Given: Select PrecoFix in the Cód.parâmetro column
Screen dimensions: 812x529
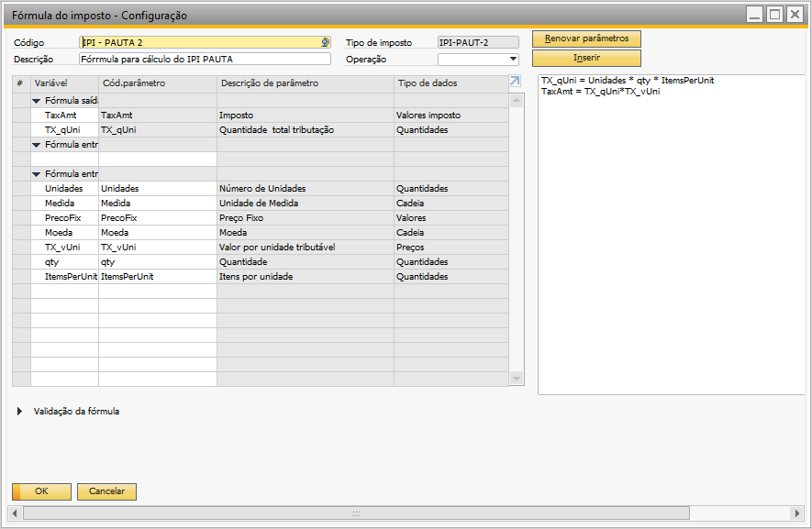Looking at the screenshot, I should [x=158, y=218].
